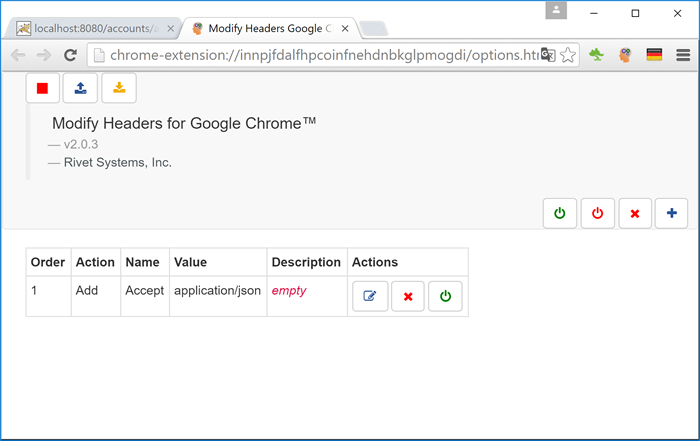Switch to the localhost:8080 accounts tab
This screenshot has height=441, width=700.
point(92,29)
